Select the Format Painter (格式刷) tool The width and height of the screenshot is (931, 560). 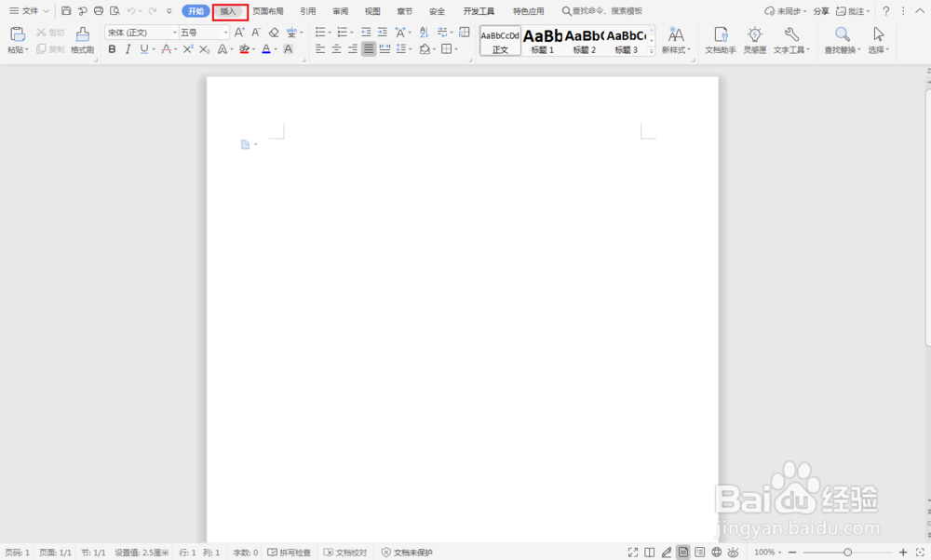point(83,40)
